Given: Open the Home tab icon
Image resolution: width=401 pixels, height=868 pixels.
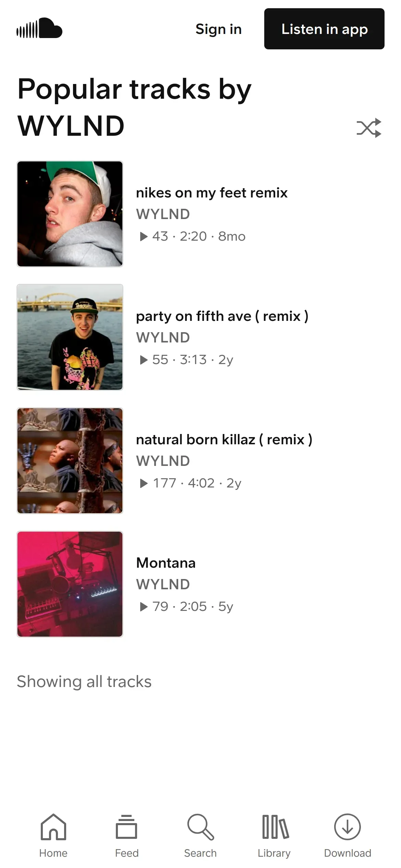Looking at the screenshot, I should click(x=53, y=827).
